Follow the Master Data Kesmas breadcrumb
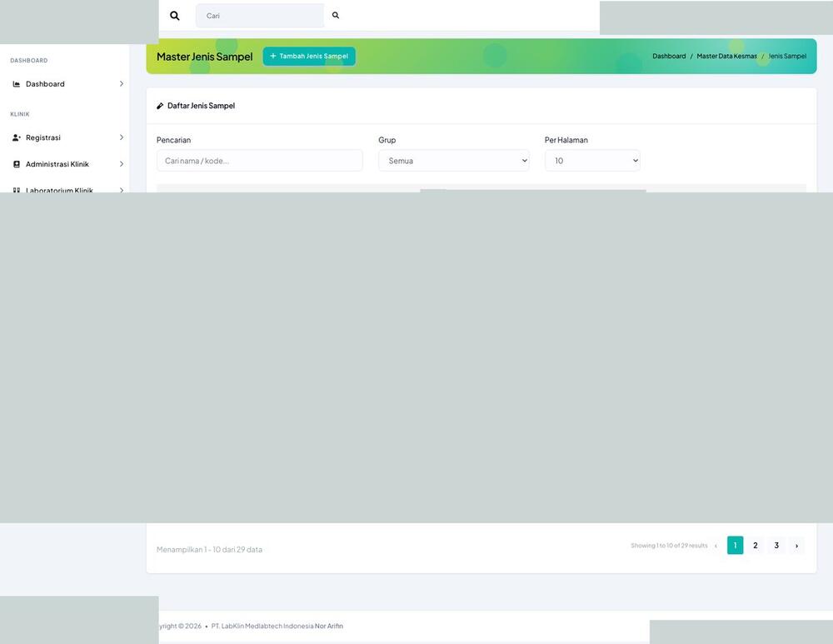 tap(726, 56)
